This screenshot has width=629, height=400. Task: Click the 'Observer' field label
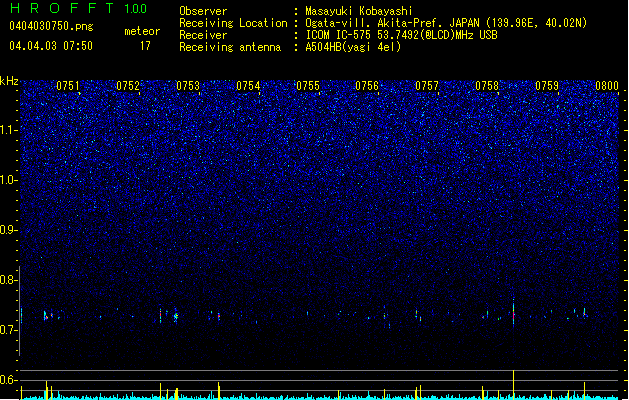coord(203,11)
